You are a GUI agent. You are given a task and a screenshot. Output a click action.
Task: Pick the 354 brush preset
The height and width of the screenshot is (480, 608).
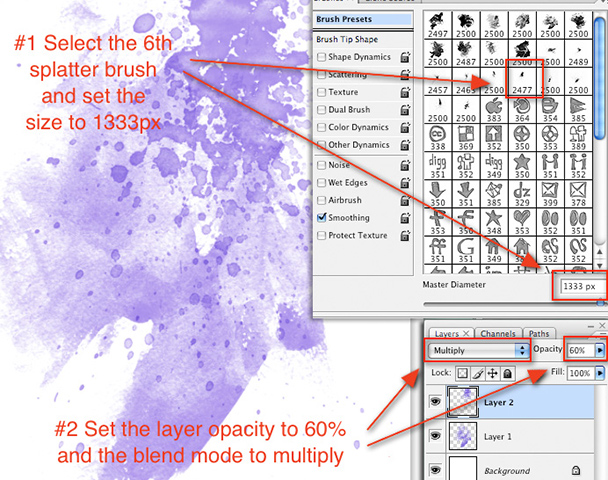tap(550, 110)
